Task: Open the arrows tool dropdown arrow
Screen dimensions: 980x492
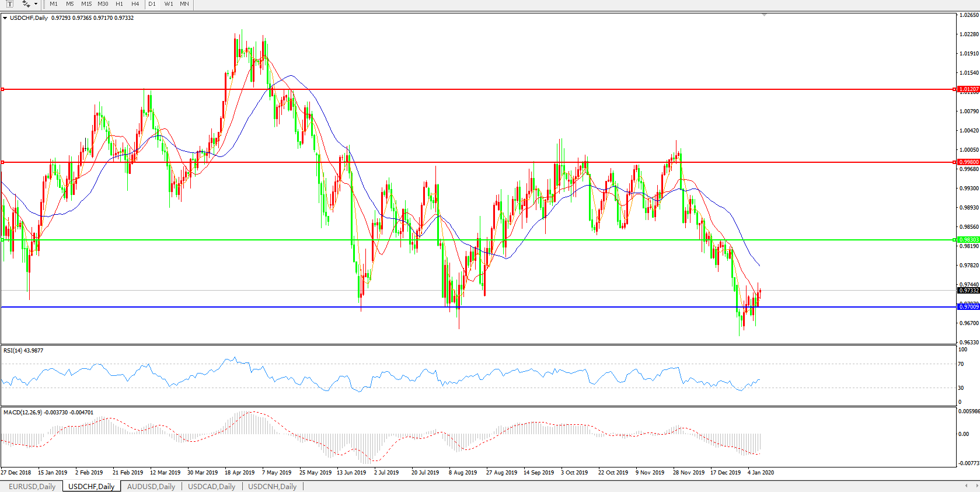Action: point(36,4)
